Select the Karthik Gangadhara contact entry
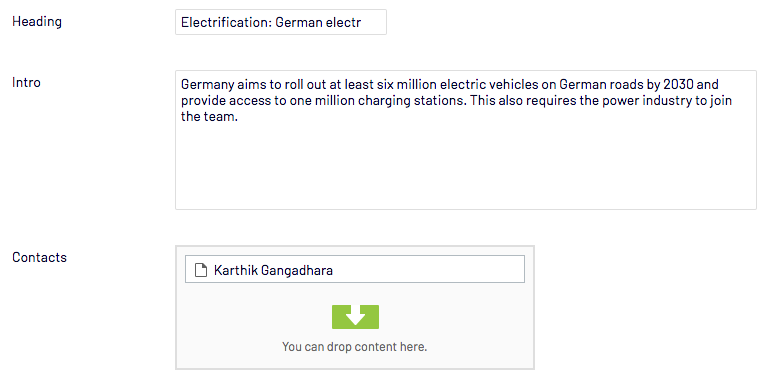775x384 pixels. pyautogui.click(x=355, y=269)
